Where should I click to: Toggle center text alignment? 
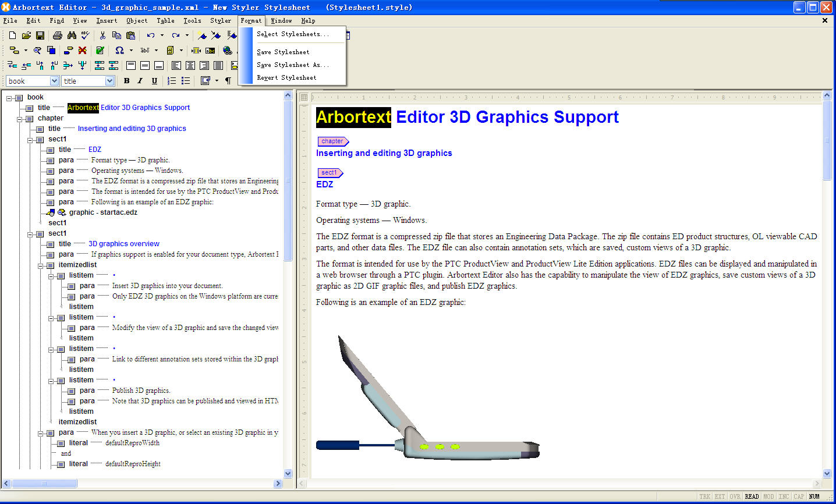coord(190,66)
